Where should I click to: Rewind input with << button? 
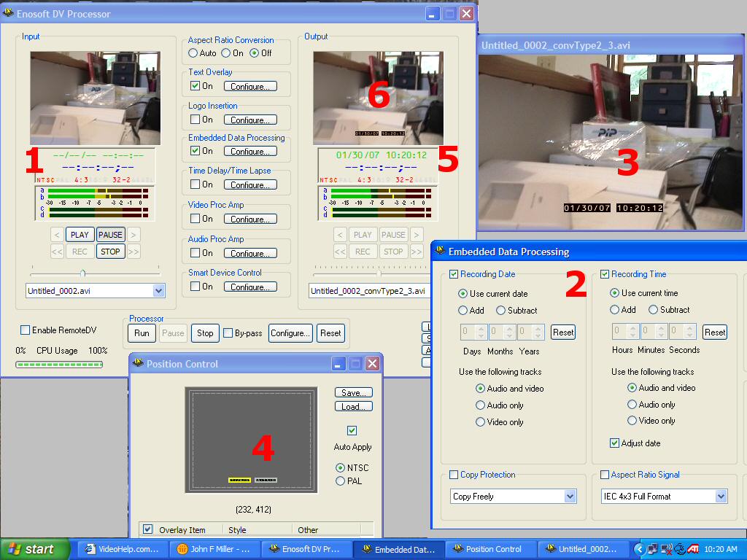click(57, 252)
